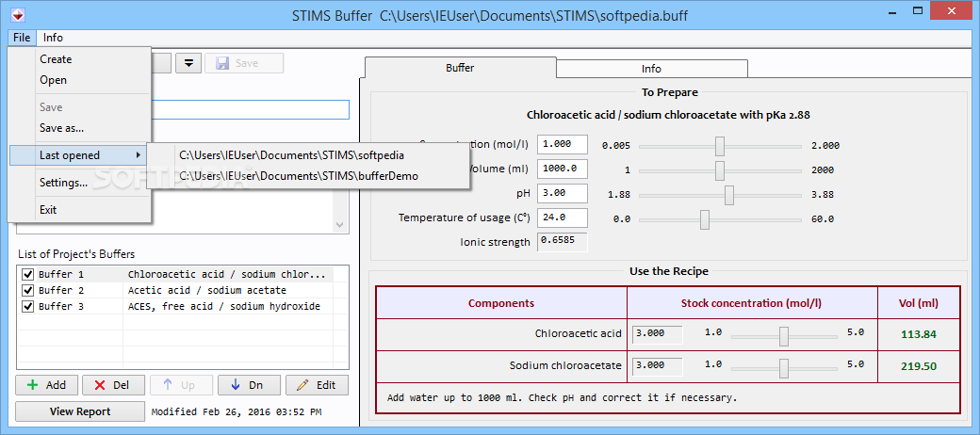Click the toolbar menu arrow icon button
This screenshot has height=435, width=980.
click(188, 63)
